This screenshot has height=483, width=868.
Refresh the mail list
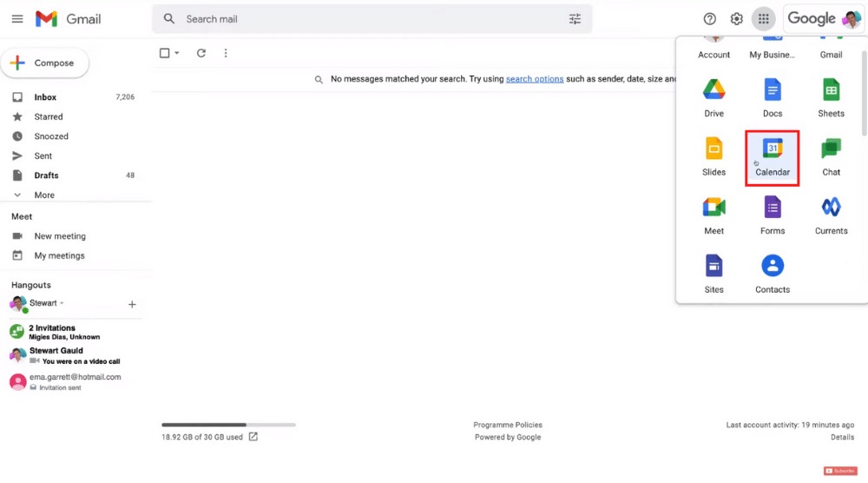(x=201, y=53)
